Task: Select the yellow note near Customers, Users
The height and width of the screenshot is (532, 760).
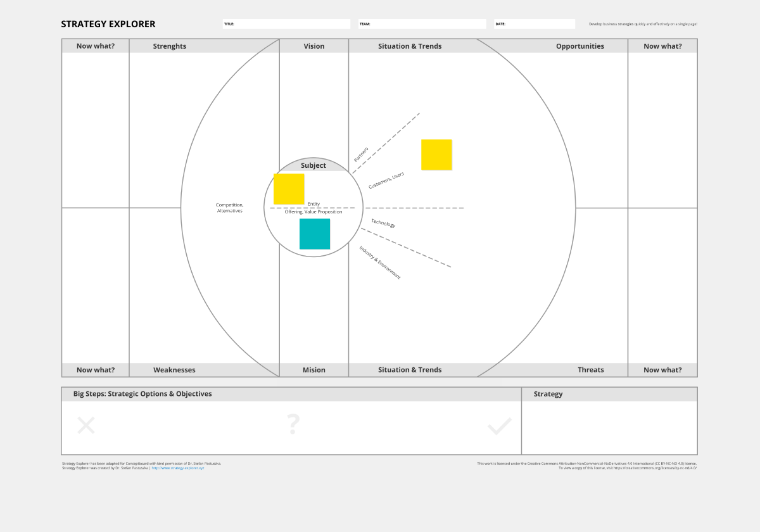Action: coord(437,155)
